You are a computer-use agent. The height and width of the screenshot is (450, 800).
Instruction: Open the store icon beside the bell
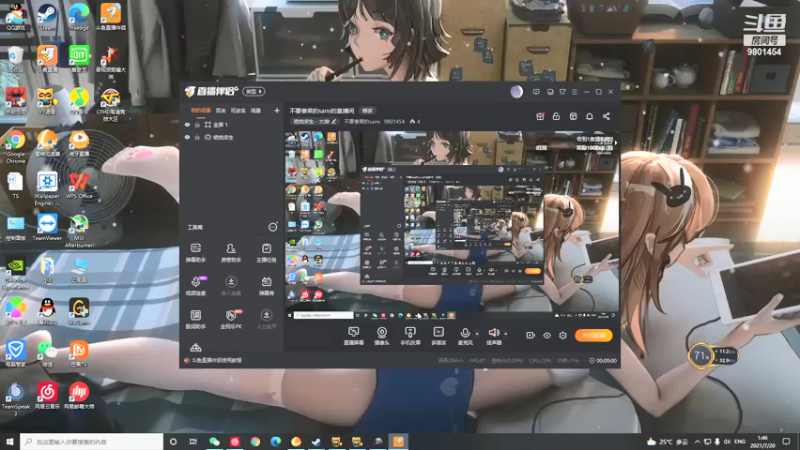[x=573, y=116]
